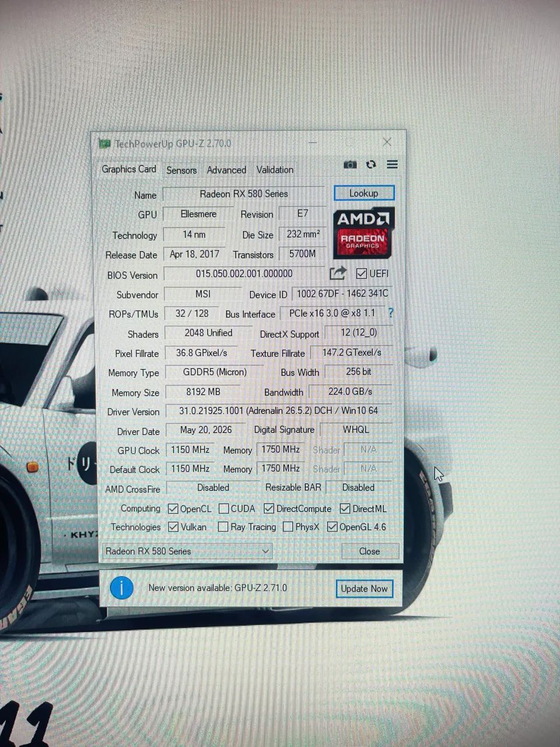Toggle the Vulkan checkbox

pos(173,526)
